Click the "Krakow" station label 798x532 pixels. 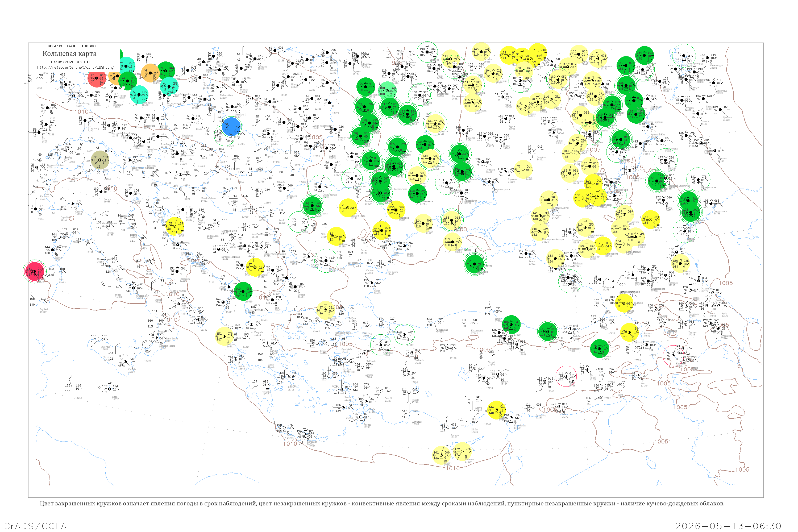tap(275, 141)
